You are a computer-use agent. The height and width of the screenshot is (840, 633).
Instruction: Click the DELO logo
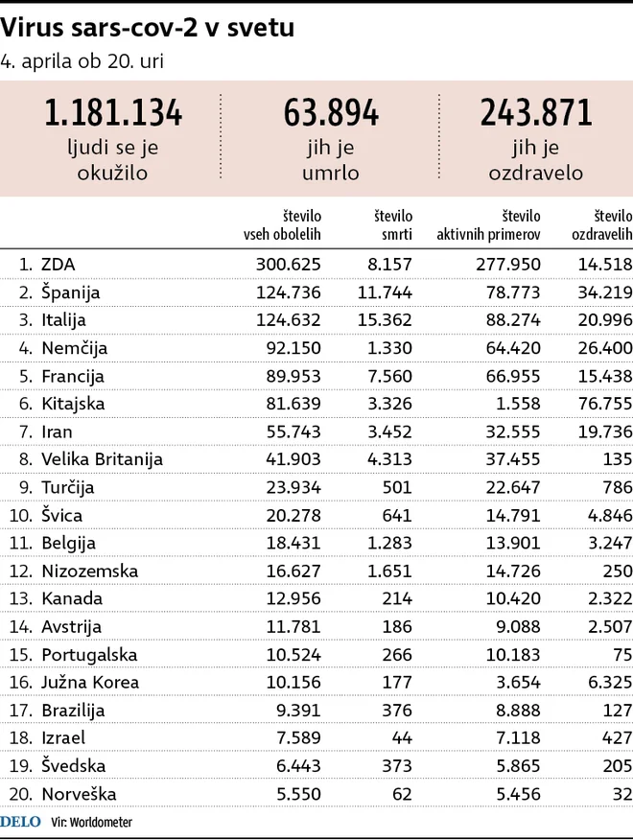(20, 822)
